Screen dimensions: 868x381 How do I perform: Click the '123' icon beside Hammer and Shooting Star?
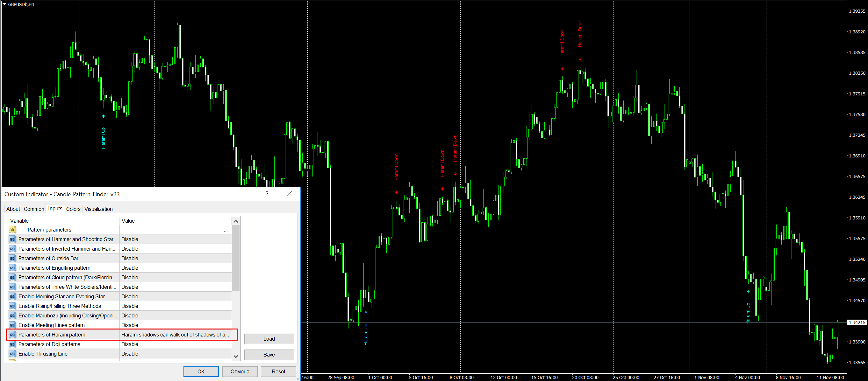tap(12, 239)
